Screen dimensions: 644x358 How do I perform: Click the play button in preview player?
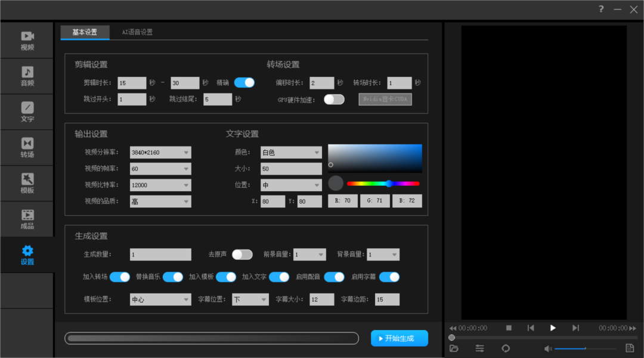(x=553, y=328)
